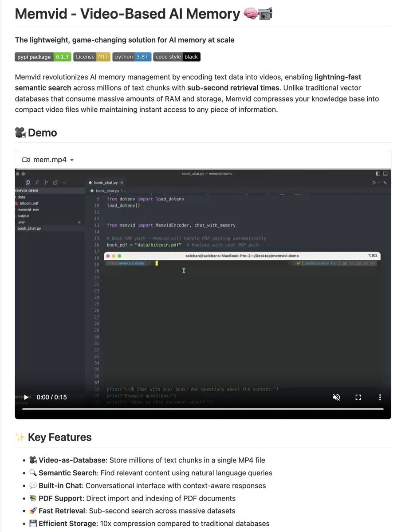Click the code line load_dotenv()
This screenshot has height=532, width=405.
point(123,206)
